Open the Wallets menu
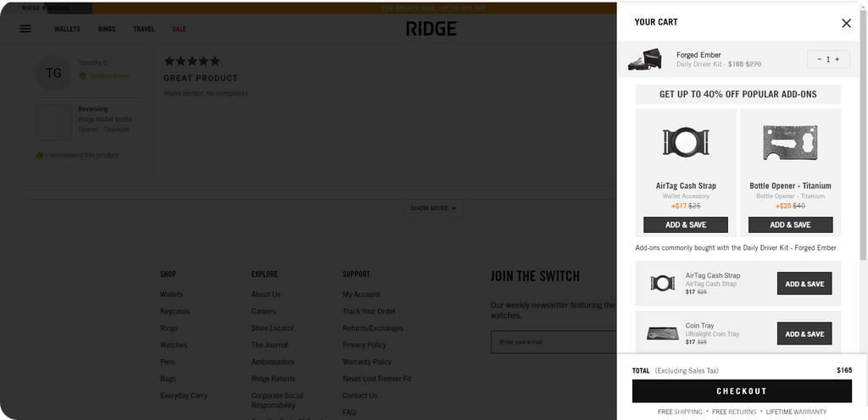The image size is (868, 420). 67,30
